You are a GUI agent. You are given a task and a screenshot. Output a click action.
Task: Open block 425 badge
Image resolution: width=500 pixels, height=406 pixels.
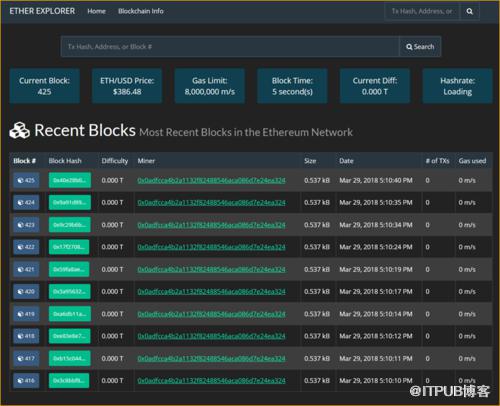click(26, 180)
